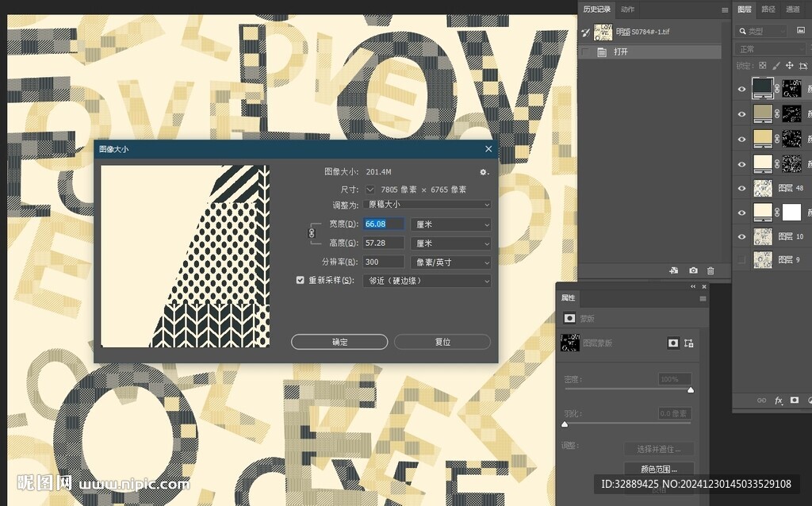The image size is (812, 506).
Task: Create new snapshot in History panel
Action: (693, 270)
